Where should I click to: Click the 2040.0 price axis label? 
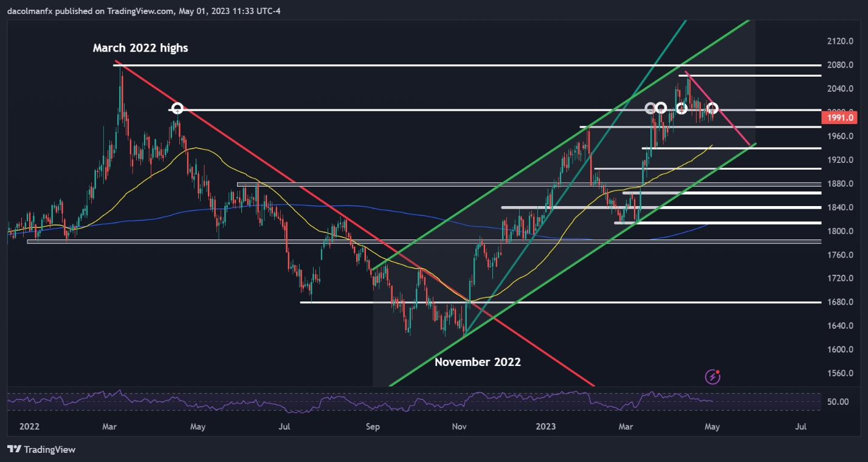pos(841,89)
